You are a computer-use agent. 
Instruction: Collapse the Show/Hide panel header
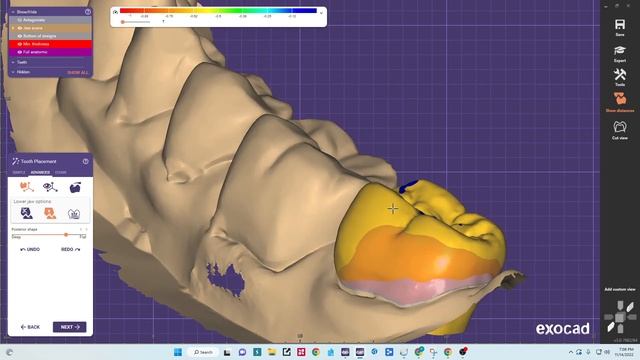(x=13, y=12)
